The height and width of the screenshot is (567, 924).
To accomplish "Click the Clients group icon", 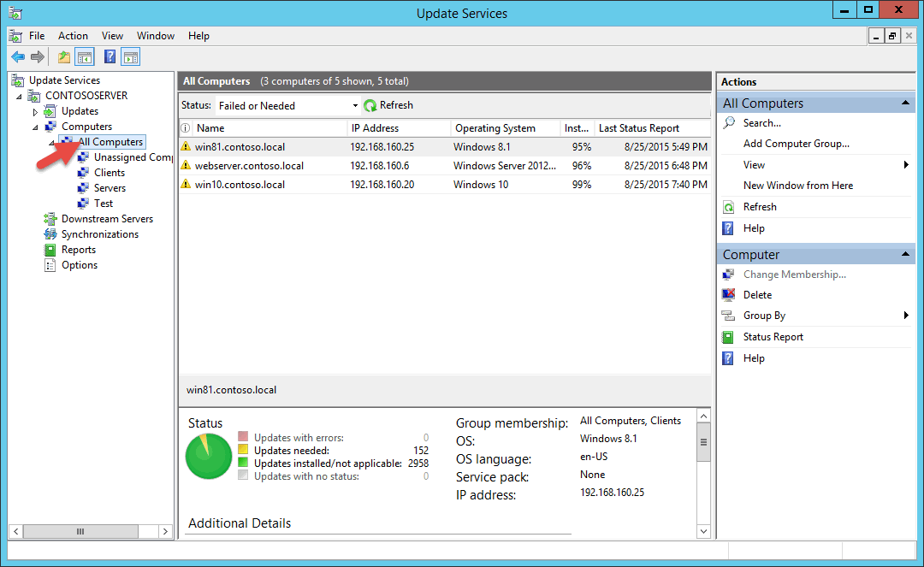I will tap(83, 173).
